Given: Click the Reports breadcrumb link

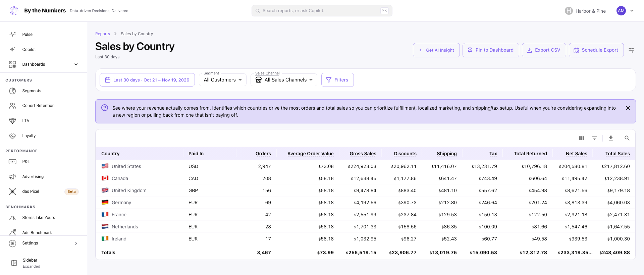Looking at the screenshot, I should tap(103, 34).
